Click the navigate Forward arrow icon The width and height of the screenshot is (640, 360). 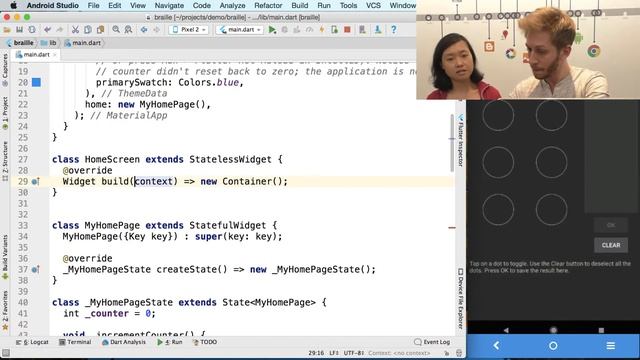tap(156, 30)
